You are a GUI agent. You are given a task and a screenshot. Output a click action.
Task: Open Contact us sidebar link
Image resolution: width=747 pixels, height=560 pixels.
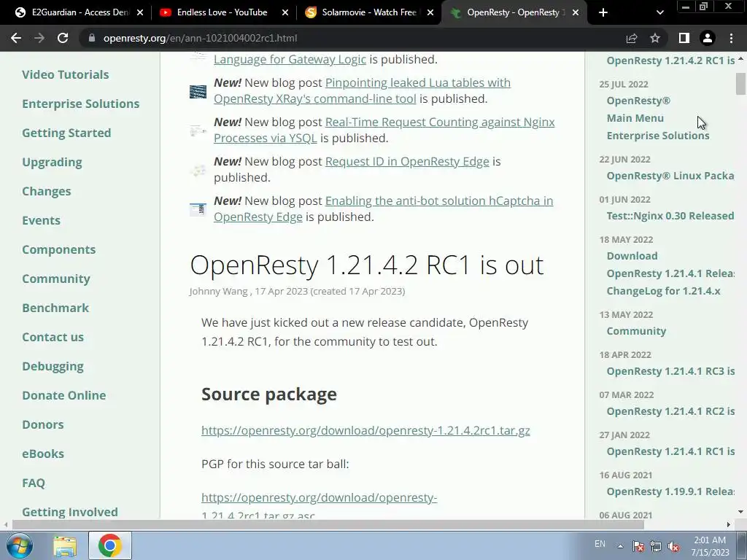[x=53, y=337]
